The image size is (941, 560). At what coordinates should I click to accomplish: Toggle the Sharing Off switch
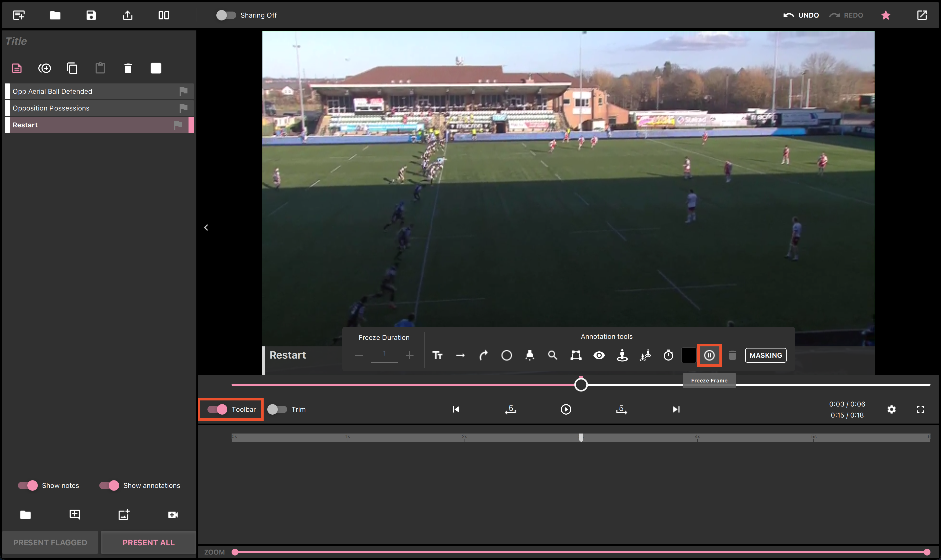(226, 15)
